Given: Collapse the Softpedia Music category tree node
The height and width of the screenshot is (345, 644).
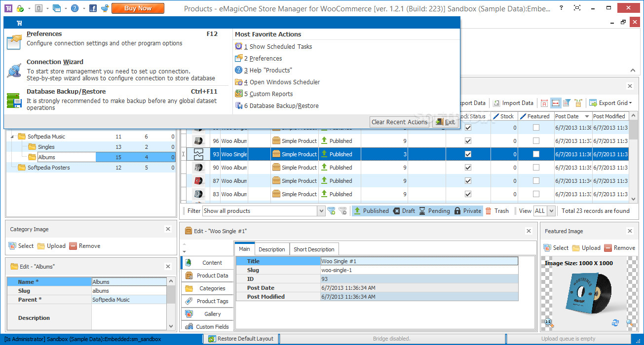Looking at the screenshot, I should click(x=12, y=137).
